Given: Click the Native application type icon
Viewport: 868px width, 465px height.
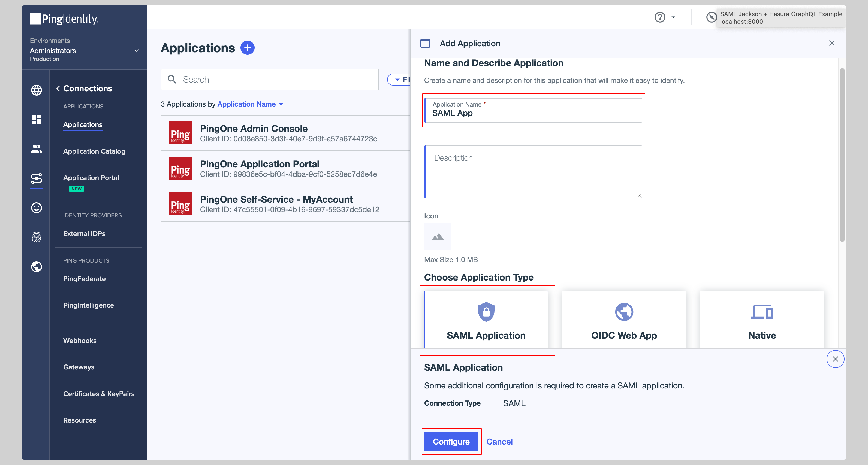Looking at the screenshot, I should tap(762, 311).
